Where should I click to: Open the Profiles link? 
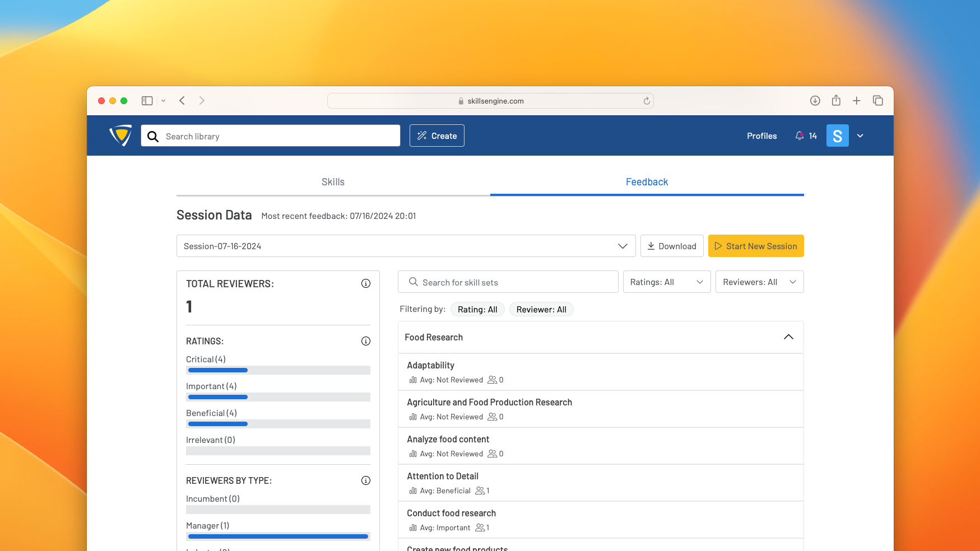pyautogui.click(x=761, y=136)
